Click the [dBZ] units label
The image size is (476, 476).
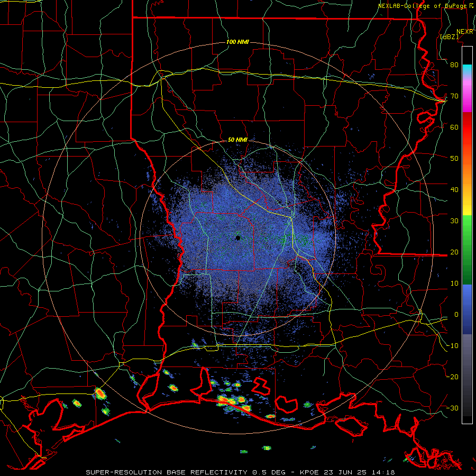[449, 36]
